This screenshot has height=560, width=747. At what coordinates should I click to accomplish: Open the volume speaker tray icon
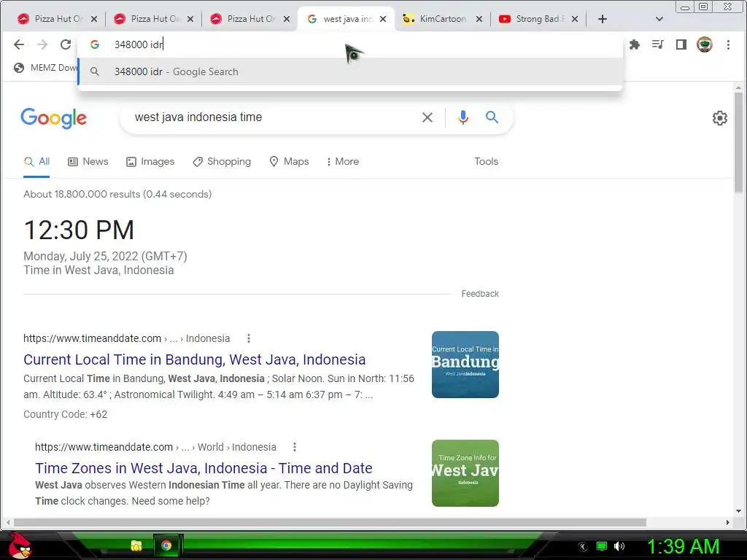pos(619,546)
